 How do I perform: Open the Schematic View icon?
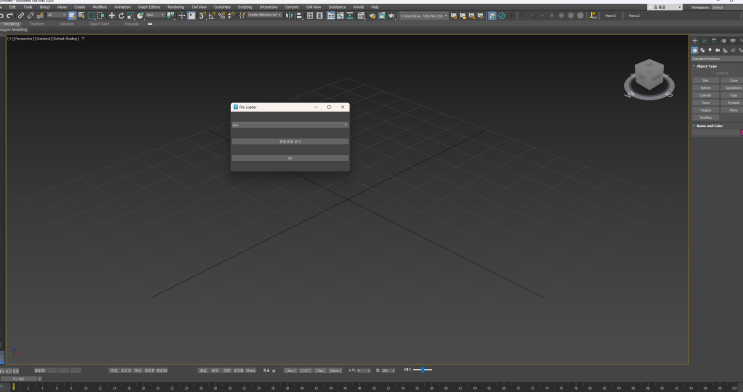tap(350, 16)
